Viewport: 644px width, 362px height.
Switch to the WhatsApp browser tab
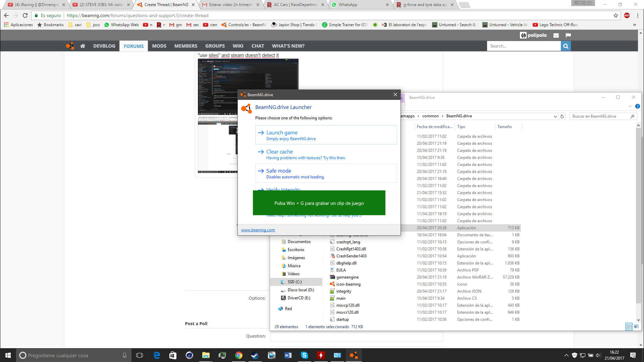pyautogui.click(x=360, y=5)
